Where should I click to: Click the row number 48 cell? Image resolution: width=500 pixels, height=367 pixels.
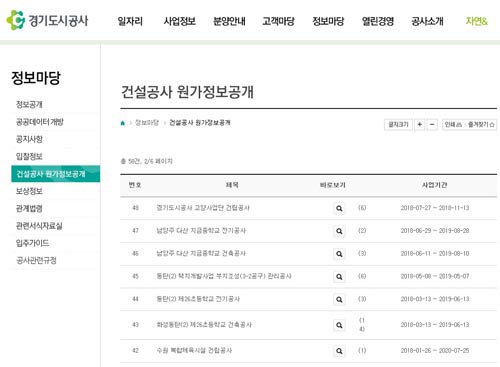click(135, 208)
